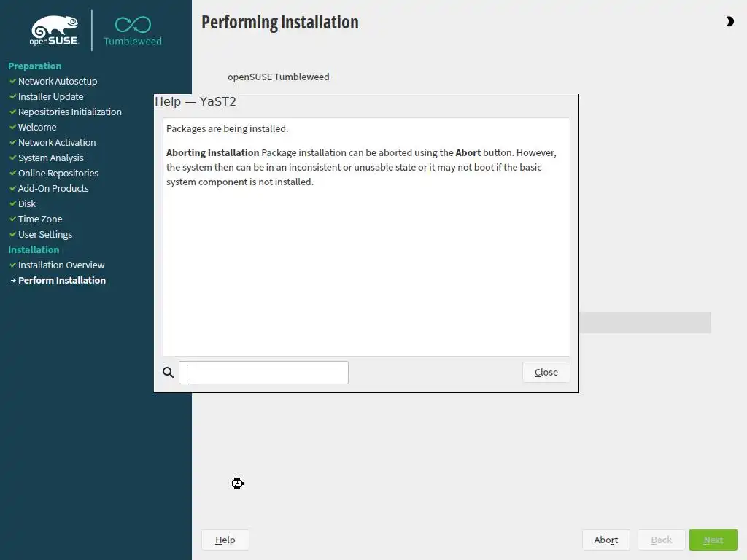747x560 pixels.
Task: Click the green Next button
Action: (x=713, y=540)
